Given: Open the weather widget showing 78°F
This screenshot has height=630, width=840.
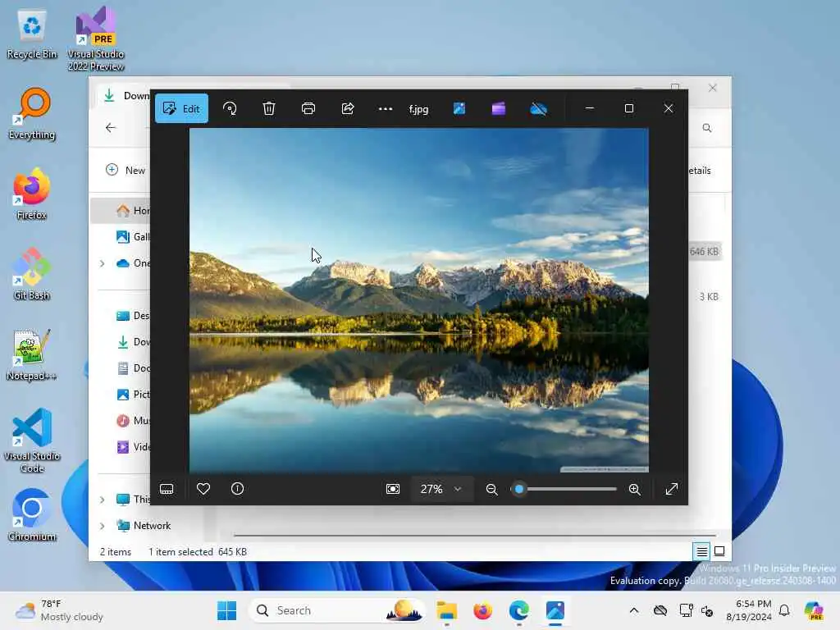Looking at the screenshot, I should tap(59, 610).
